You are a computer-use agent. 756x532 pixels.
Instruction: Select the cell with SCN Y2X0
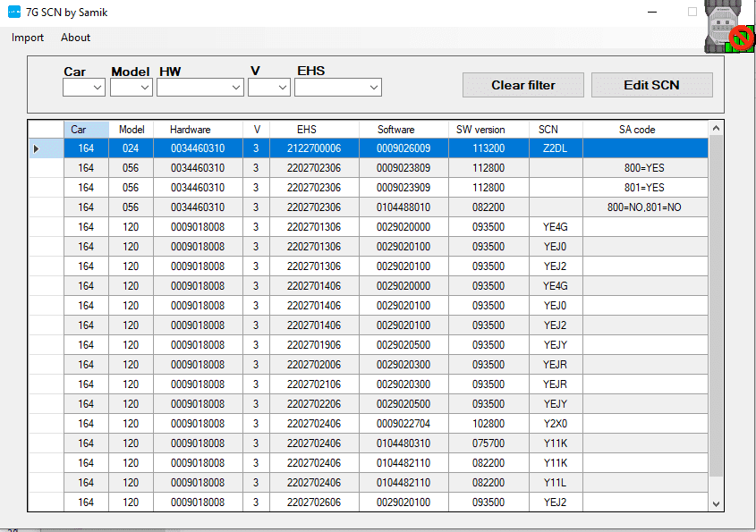(x=555, y=424)
